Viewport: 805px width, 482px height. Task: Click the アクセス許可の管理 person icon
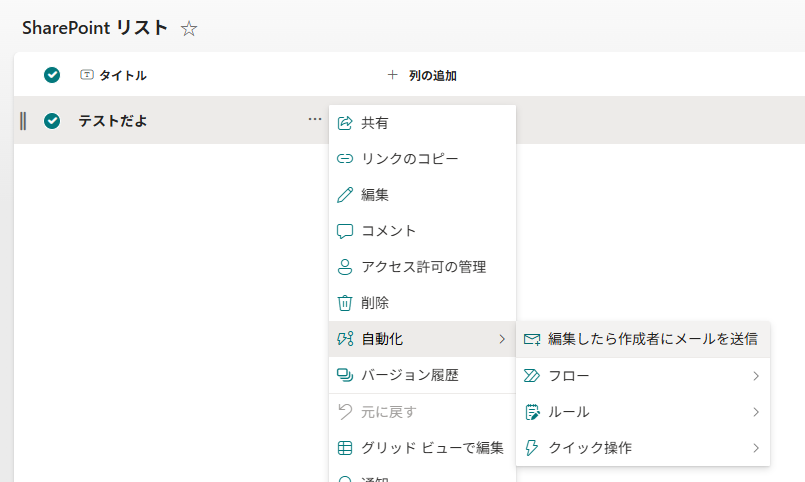click(345, 267)
